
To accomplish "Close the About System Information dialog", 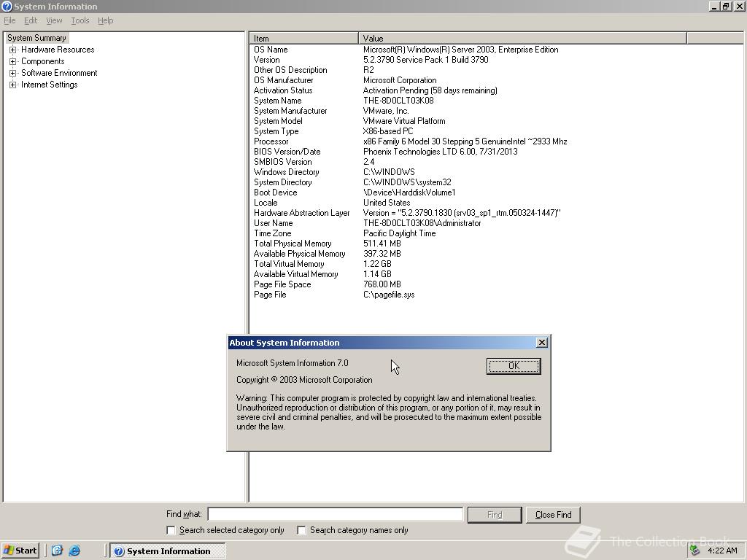I will (x=542, y=343).
